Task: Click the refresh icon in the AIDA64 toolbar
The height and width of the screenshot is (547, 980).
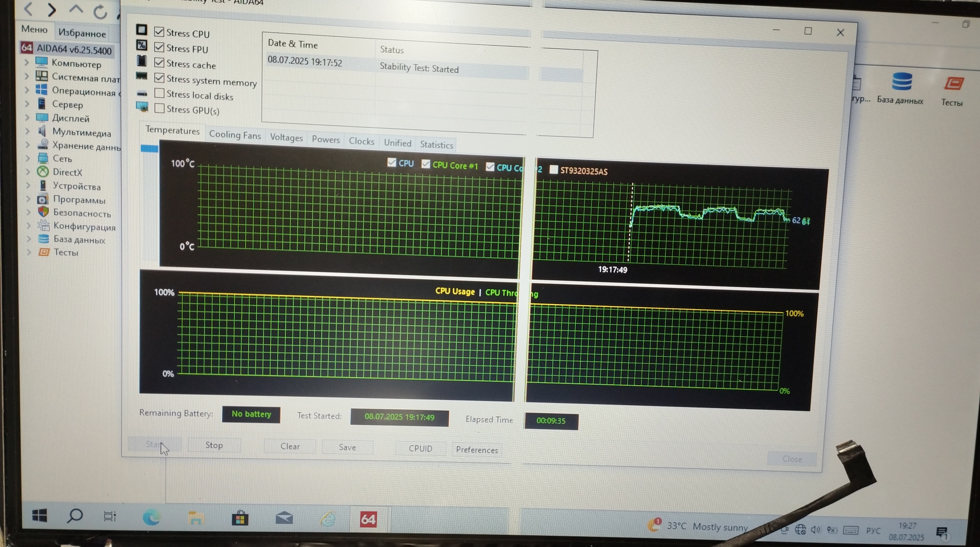Action: tap(101, 11)
